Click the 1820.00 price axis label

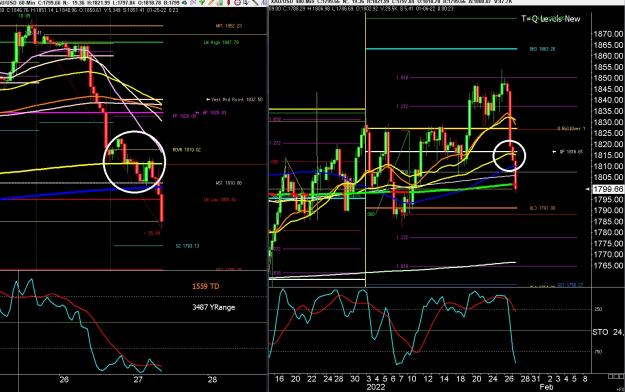coord(608,144)
